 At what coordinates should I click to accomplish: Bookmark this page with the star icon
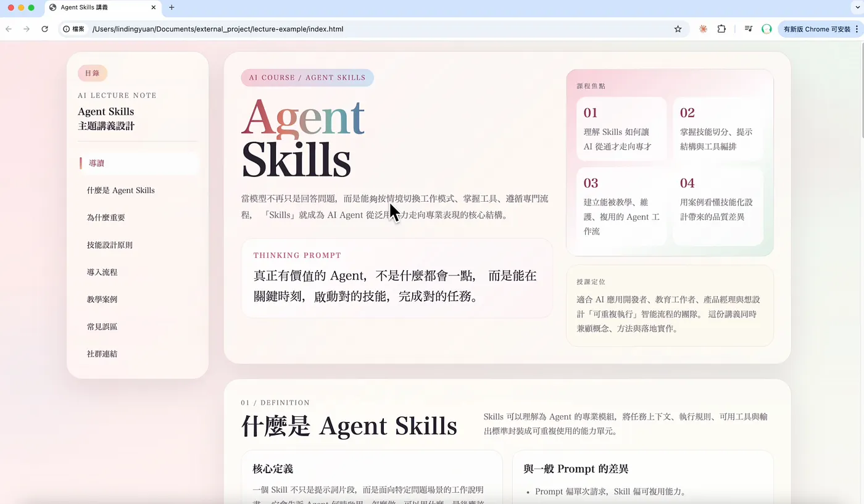coord(678,29)
